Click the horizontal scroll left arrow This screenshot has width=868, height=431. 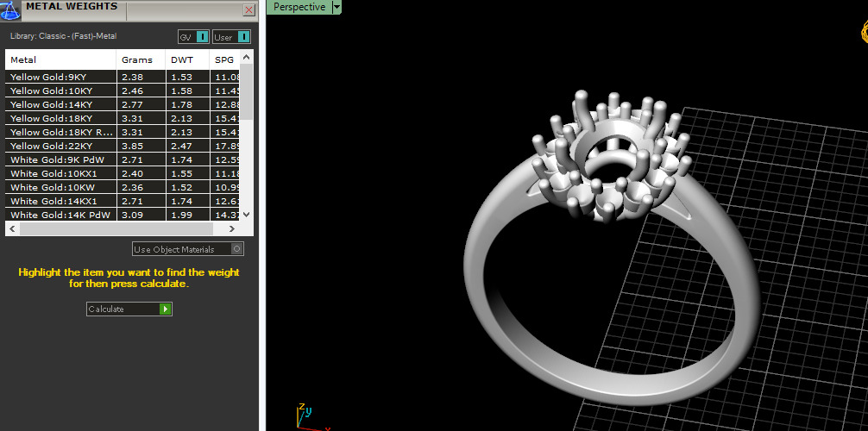[12, 228]
